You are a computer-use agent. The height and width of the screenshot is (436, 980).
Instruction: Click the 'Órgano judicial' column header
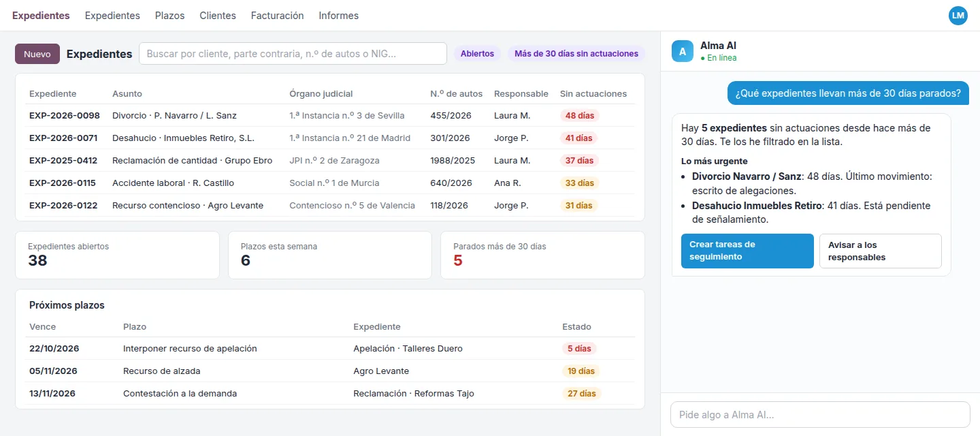tap(321, 94)
